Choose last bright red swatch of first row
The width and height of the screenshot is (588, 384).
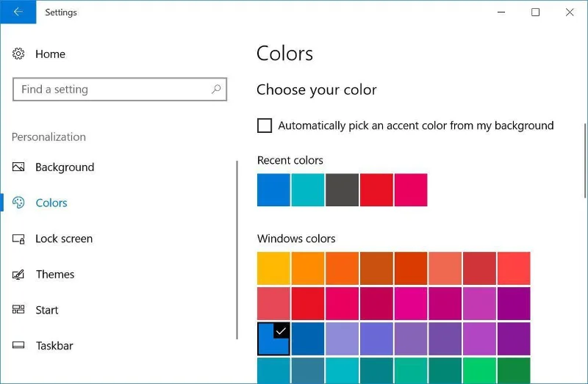[514, 268]
